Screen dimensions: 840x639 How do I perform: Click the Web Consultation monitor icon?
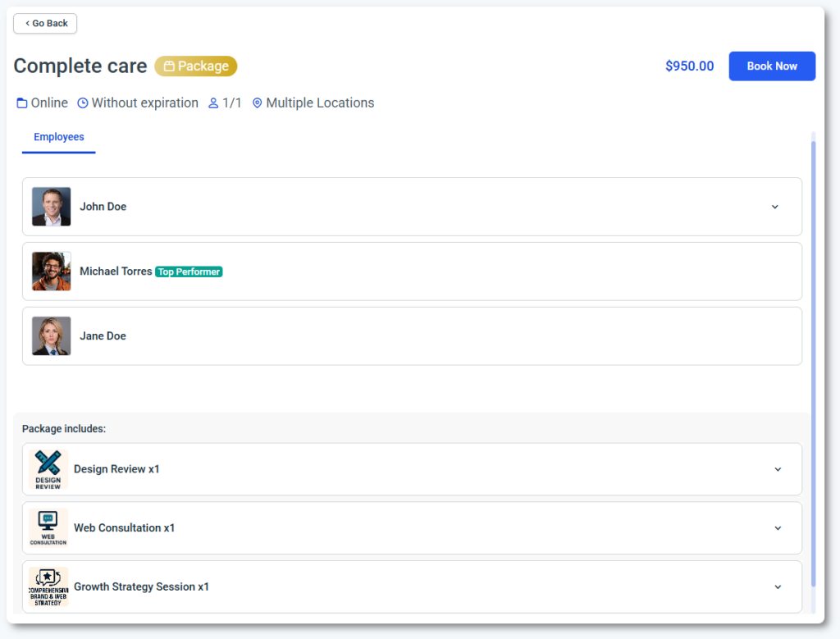tap(48, 527)
